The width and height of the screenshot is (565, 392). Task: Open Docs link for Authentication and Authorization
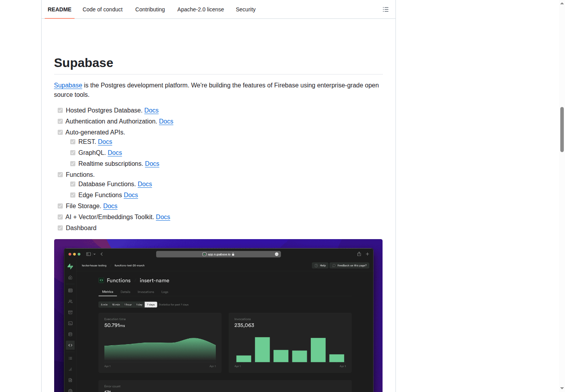pyautogui.click(x=166, y=122)
